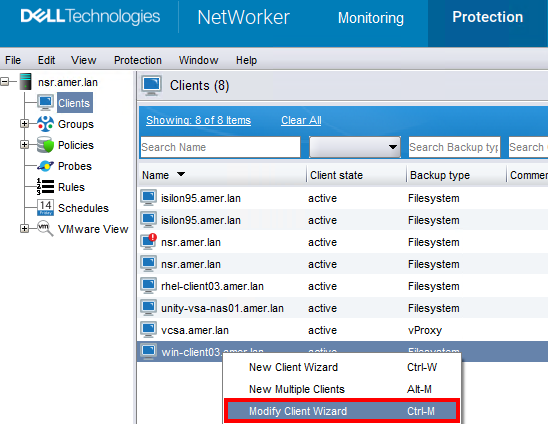Expand the Groups tree node
Image resolution: width=548 pixels, height=424 pixels.
(x=24, y=124)
